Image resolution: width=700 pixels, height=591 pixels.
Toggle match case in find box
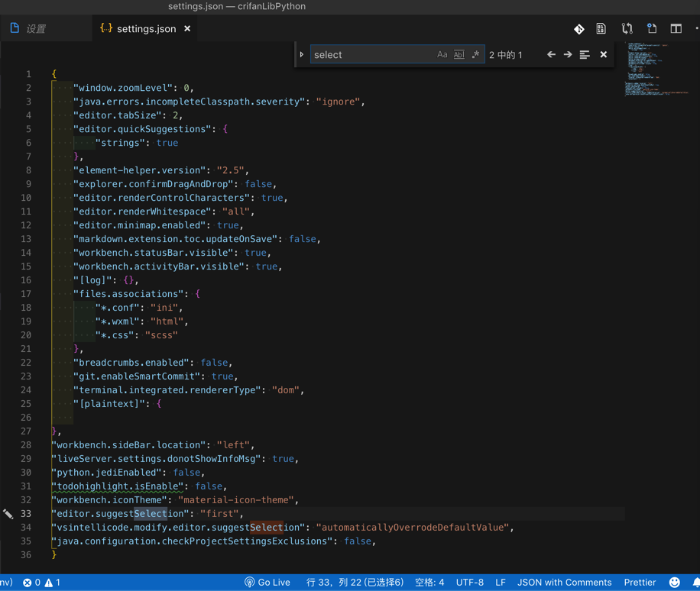[x=442, y=55]
